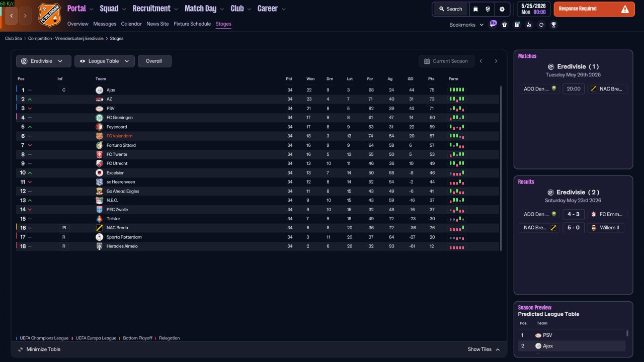Click the Season Preview panel scrollbar

(627, 333)
